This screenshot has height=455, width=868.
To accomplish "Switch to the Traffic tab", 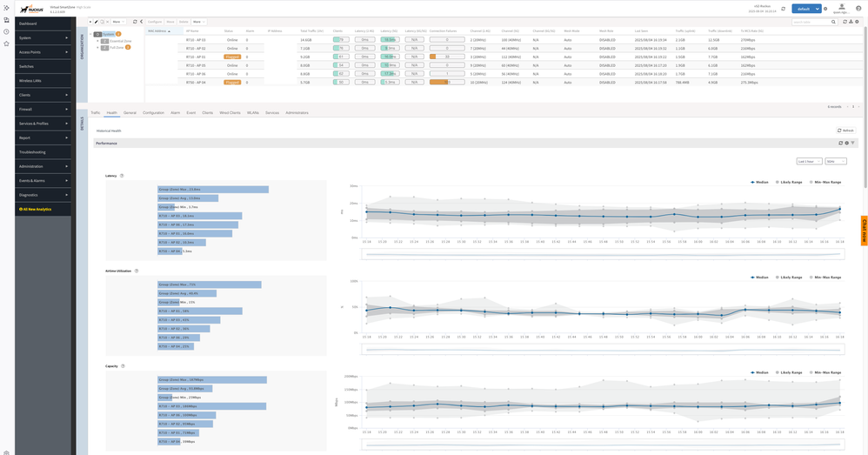I will coord(95,112).
